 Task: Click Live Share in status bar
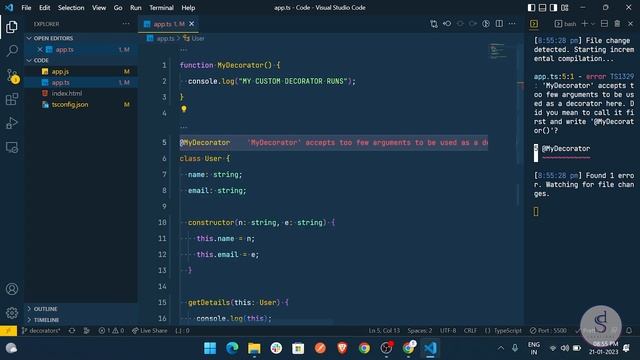[149, 331]
